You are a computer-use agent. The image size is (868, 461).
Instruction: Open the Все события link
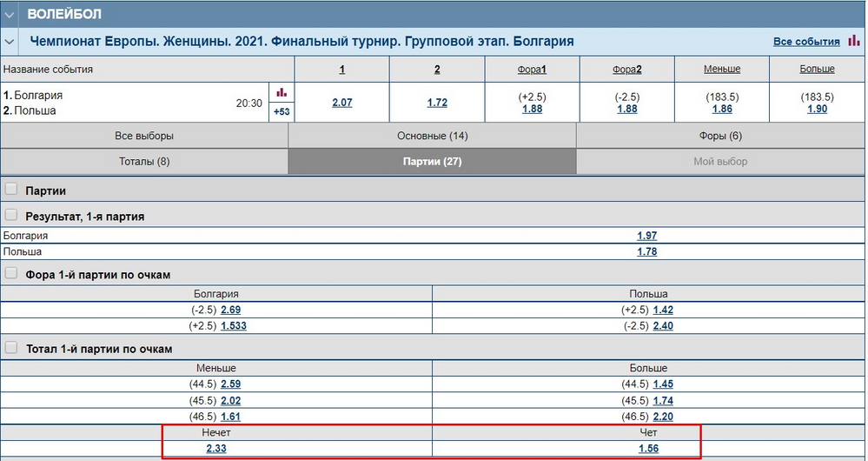(805, 42)
